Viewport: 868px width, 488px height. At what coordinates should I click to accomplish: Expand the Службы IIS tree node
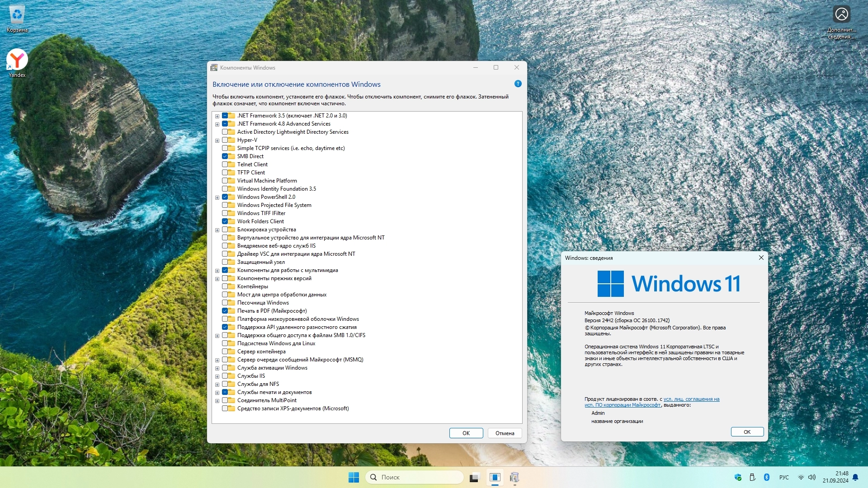pos(217,376)
